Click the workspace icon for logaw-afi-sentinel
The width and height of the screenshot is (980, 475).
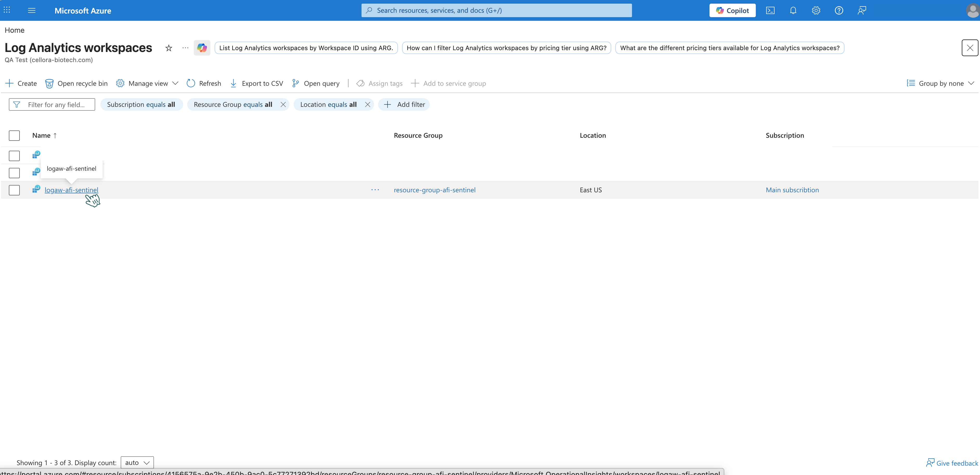(36, 189)
